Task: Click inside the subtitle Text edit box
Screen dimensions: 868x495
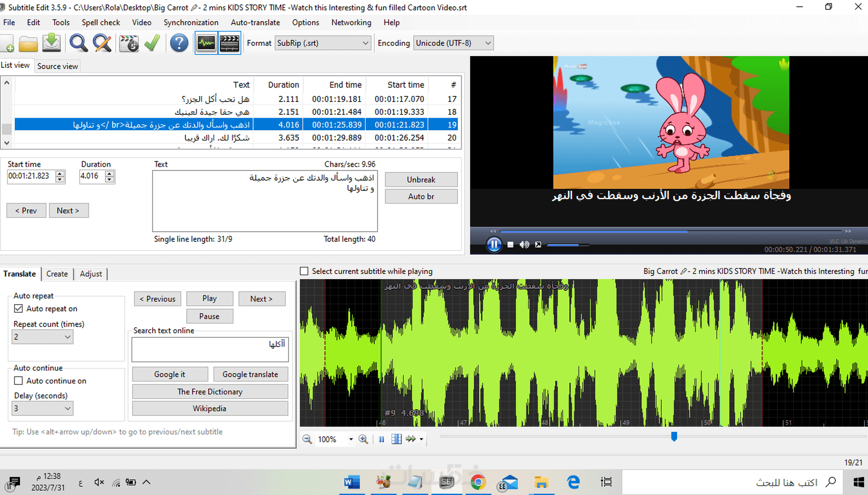Action: [x=265, y=201]
